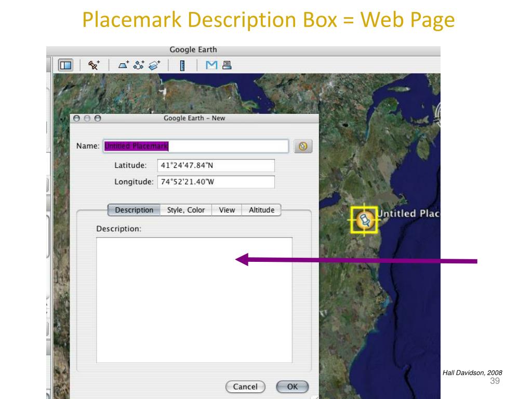Viewport: 532px width, 399px height.
Task: Click the Email (Gmail) toolbar icon
Action: 211,65
